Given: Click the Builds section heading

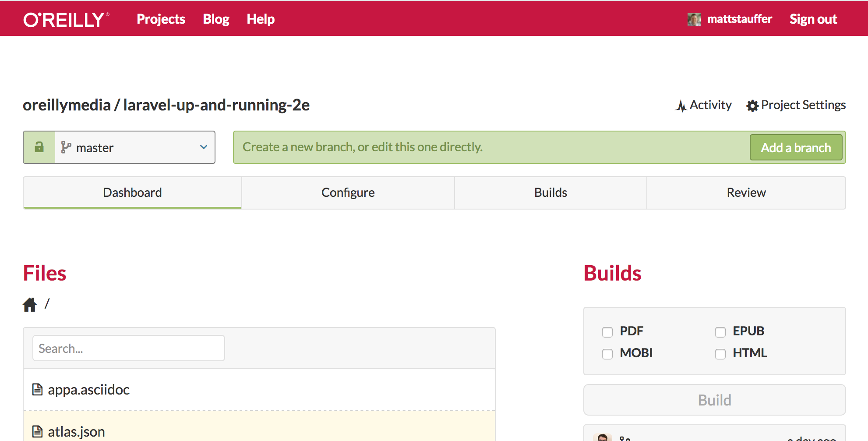Looking at the screenshot, I should coord(612,273).
